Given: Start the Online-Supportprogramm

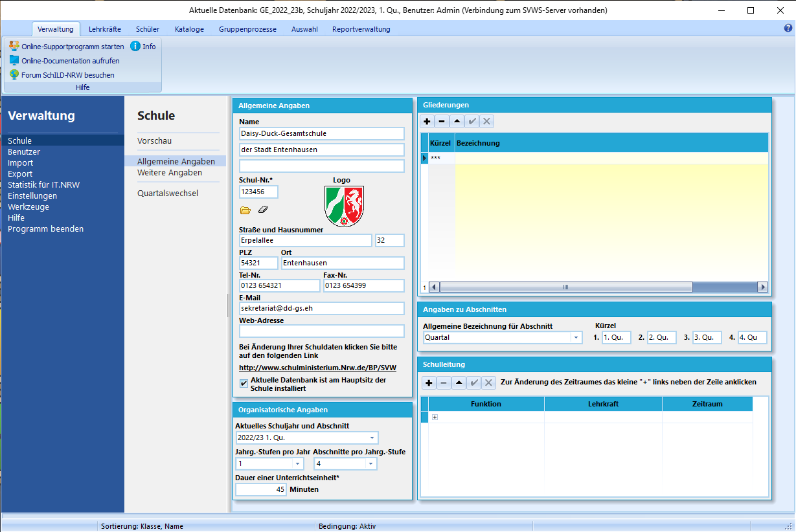Looking at the screenshot, I should [x=67, y=47].
